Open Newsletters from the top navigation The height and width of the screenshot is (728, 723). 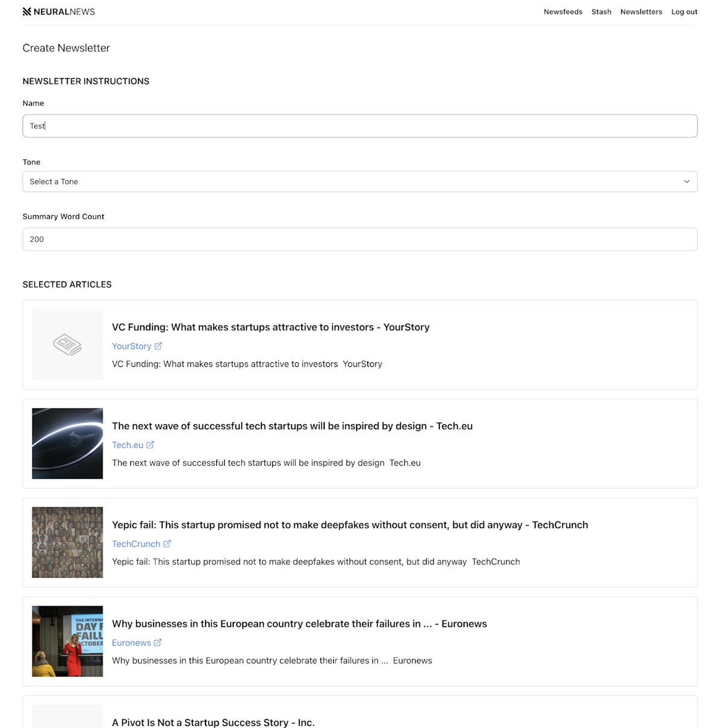[x=641, y=11]
